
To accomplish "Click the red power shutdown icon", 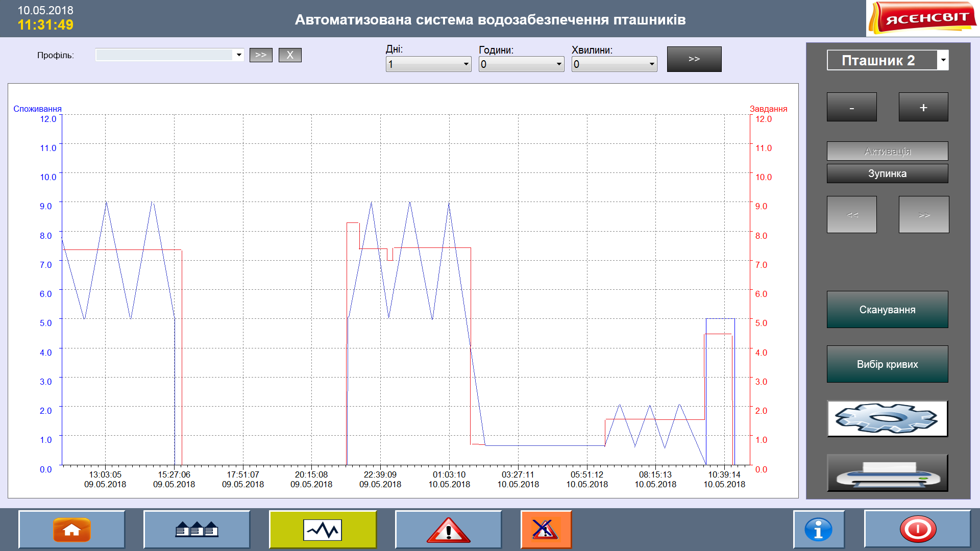I will click(917, 530).
